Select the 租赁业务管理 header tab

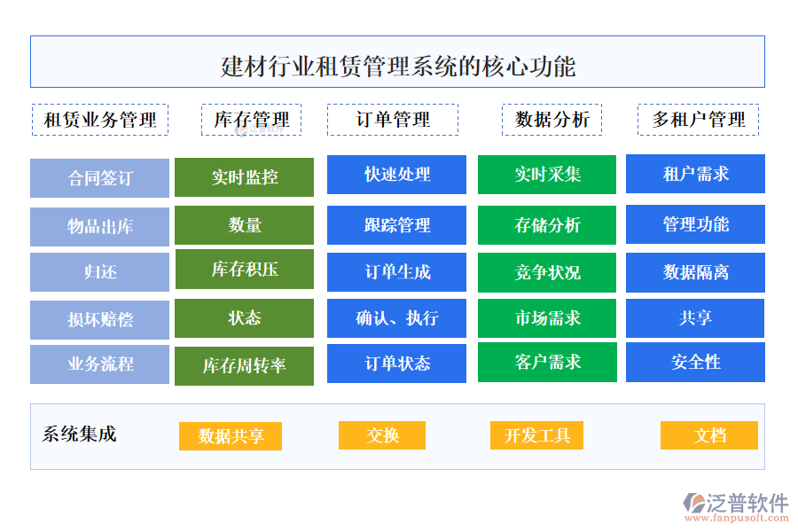click(100, 120)
